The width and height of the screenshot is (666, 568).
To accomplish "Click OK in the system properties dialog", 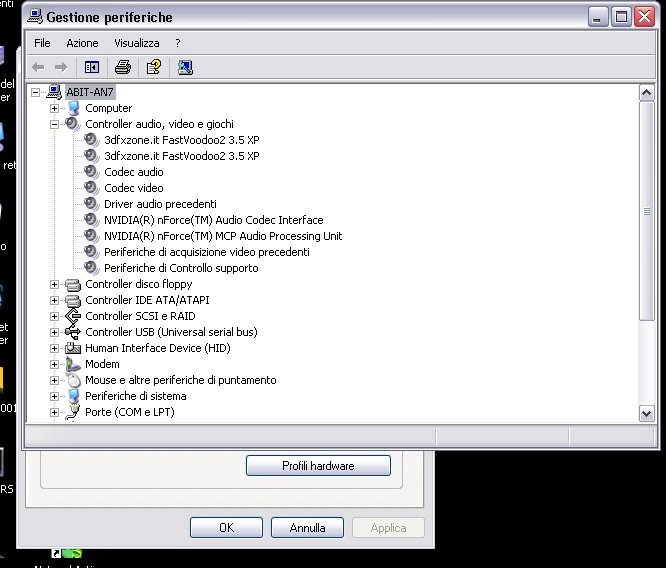I will tap(226, 528).
